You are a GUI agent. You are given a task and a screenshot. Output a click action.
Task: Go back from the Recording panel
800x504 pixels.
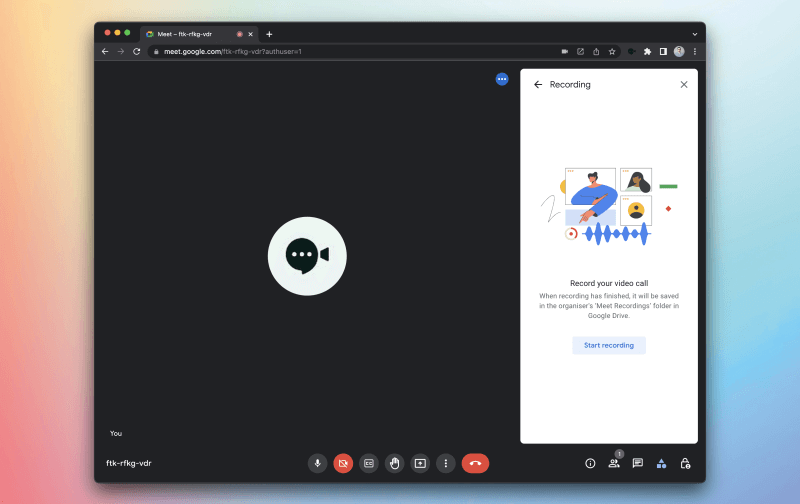[538, 85]
